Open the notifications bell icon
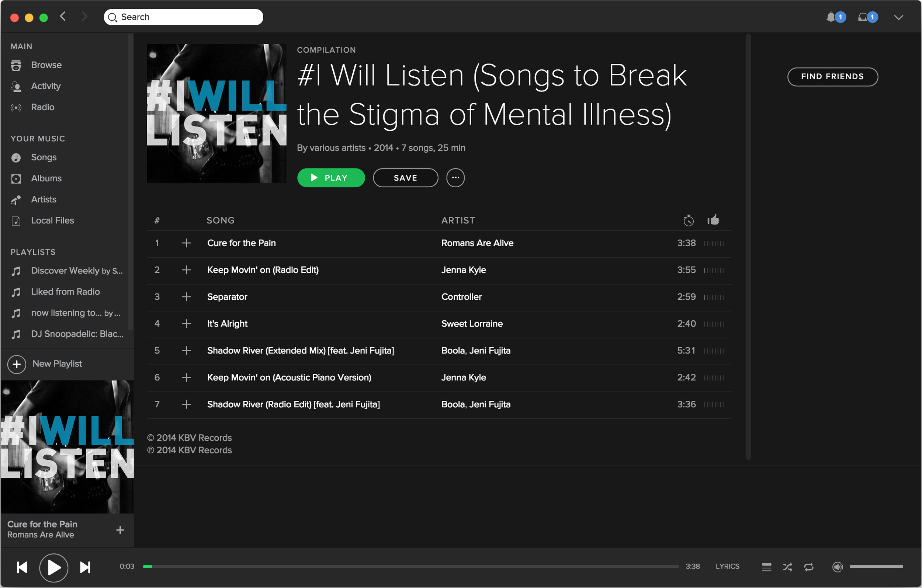The height and width of the screenshot is (588, 922). point(831,17)
